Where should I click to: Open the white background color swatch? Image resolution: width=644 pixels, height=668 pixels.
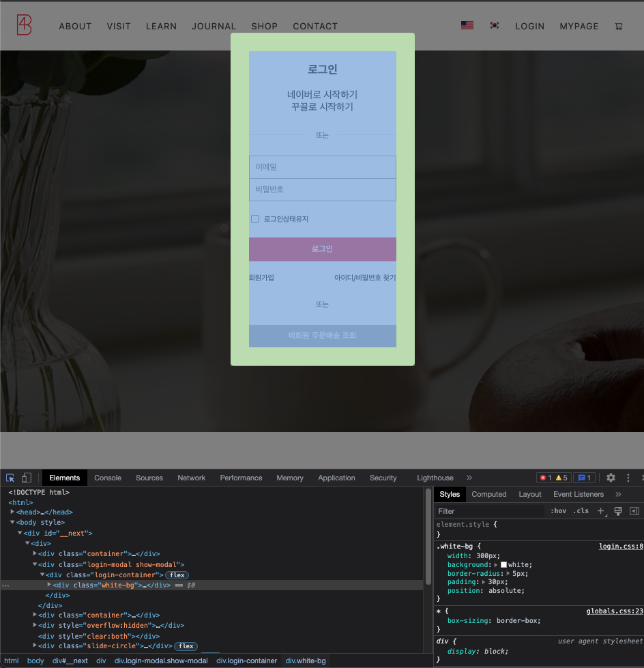503,565
